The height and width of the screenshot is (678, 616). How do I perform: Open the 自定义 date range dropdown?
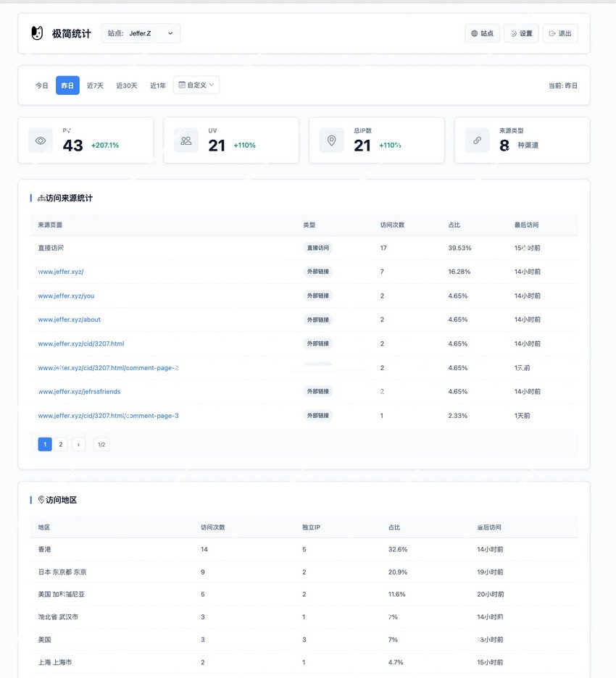pos(197,85)
